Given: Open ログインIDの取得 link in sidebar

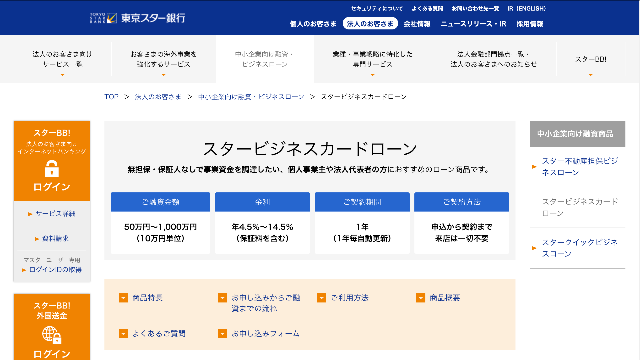Looking at the screenshot, I should [55, 270].
